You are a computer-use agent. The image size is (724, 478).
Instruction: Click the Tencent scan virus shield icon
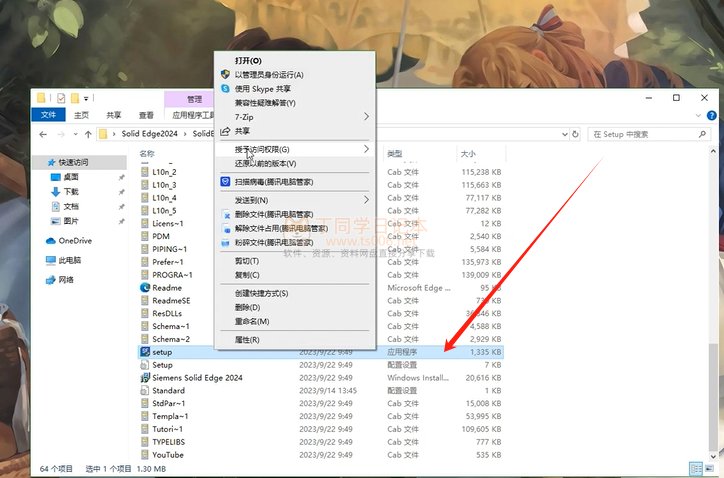point(225,182)
